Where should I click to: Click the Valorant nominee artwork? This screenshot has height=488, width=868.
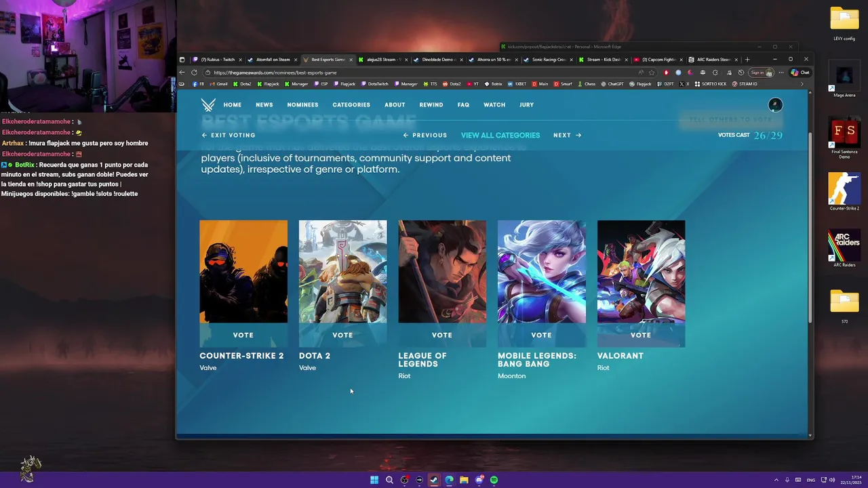pyautogui.click(x=641, y=272)
